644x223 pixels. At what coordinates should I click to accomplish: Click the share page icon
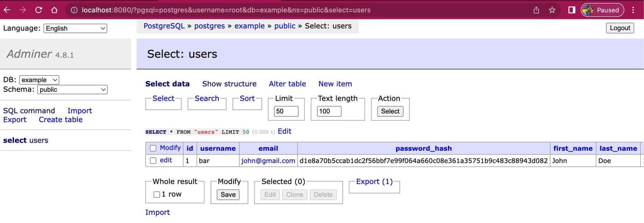(536, 10)
